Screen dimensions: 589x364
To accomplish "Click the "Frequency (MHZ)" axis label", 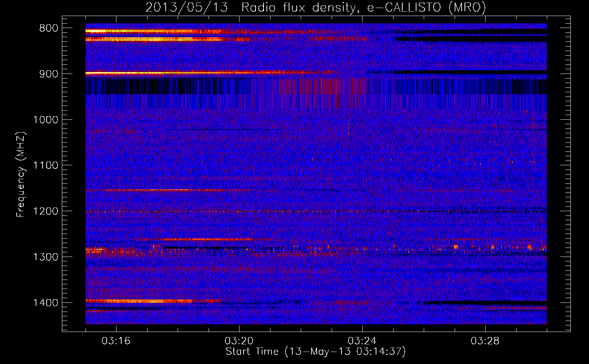I will point(21,175).
